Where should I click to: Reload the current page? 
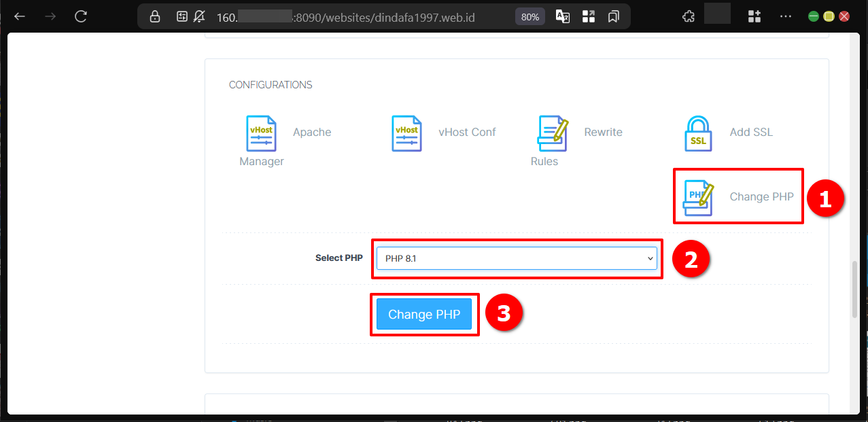click(80, 16)
